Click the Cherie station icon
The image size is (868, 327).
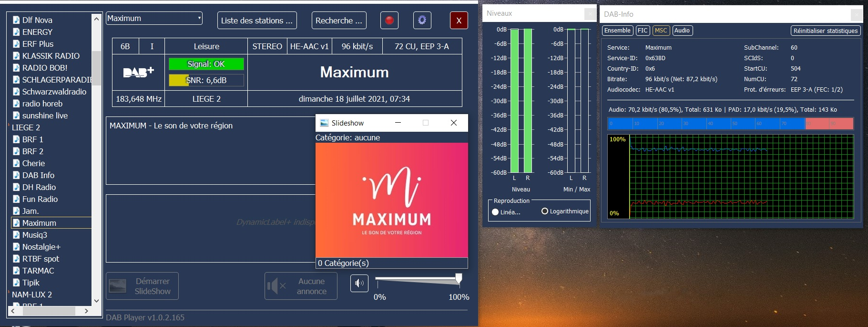click(16, 163)
